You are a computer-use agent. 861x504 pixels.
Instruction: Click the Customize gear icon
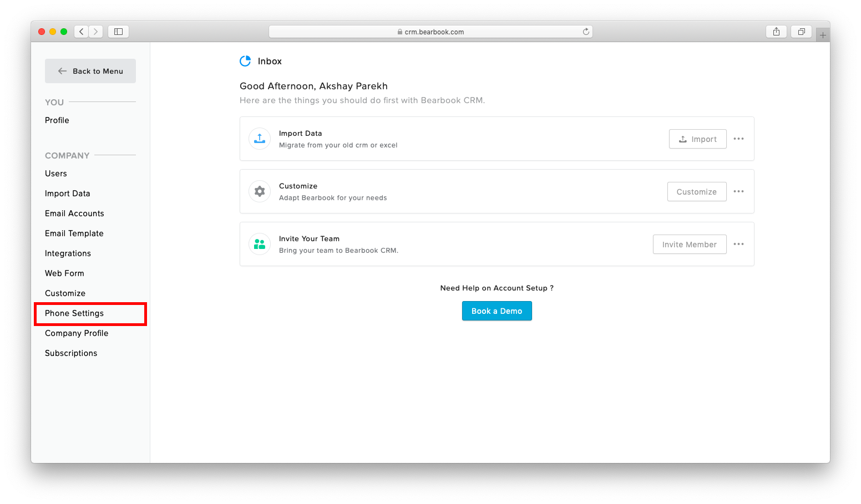260,191
